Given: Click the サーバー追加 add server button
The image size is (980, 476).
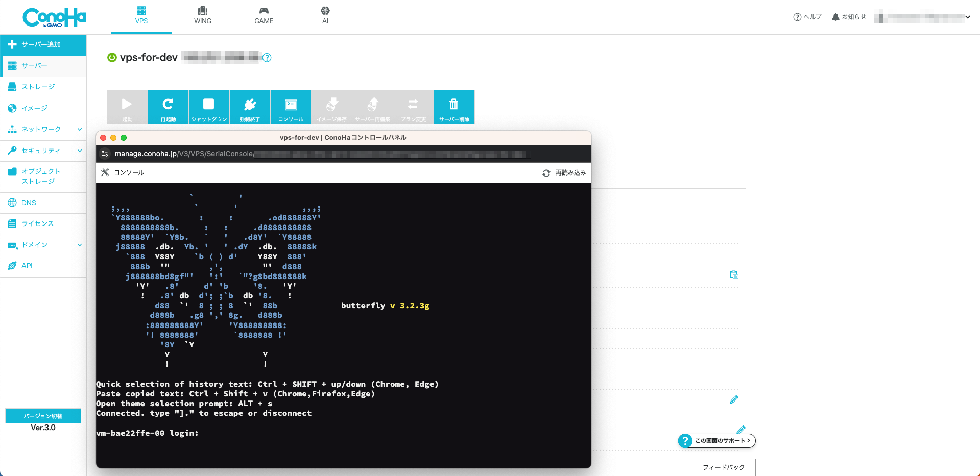Looking at the screenshot, I should [43, 45].
